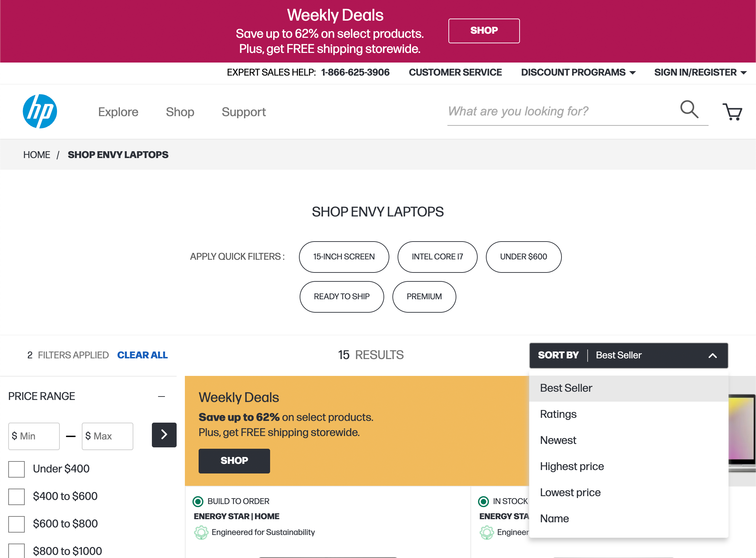This screenshot has width=756, height=558.
Task: Click the HP logo icon
Action: (x=40, y=111)
